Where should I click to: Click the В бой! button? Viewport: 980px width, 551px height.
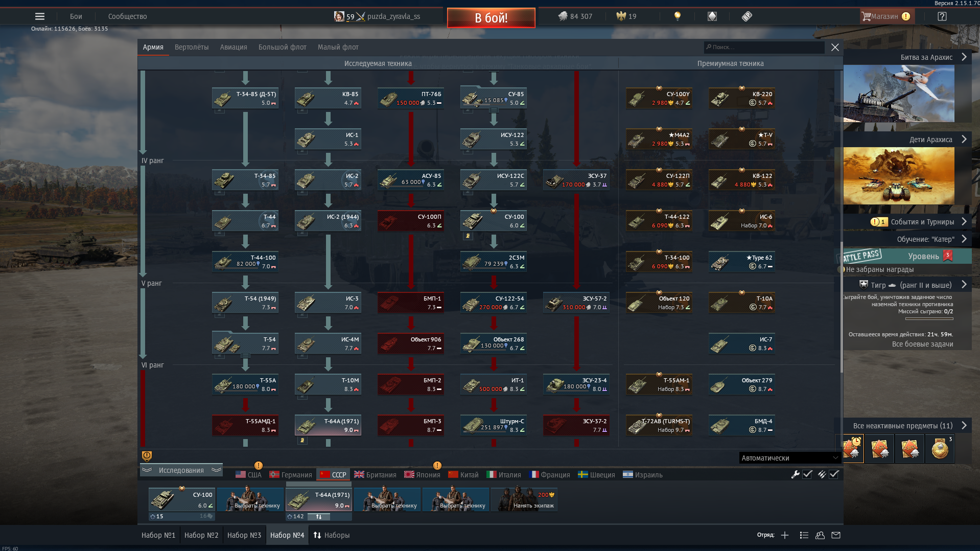point(491,18)
